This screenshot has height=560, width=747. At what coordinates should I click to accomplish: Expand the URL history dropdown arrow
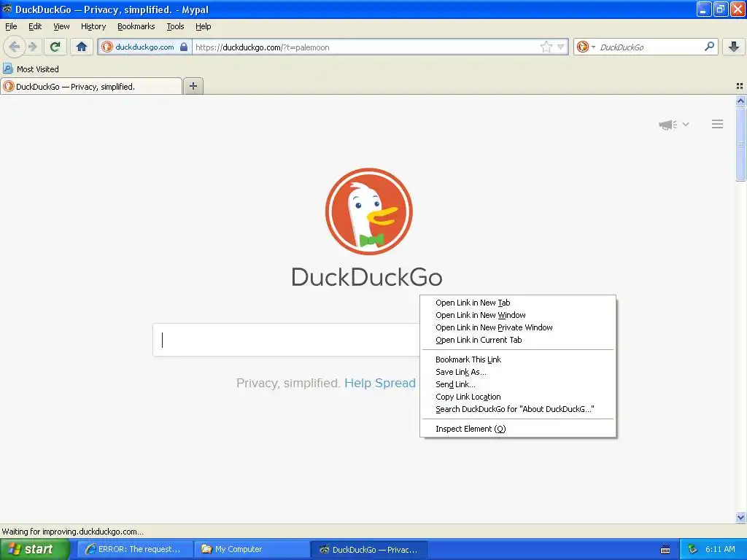point(561,47)
